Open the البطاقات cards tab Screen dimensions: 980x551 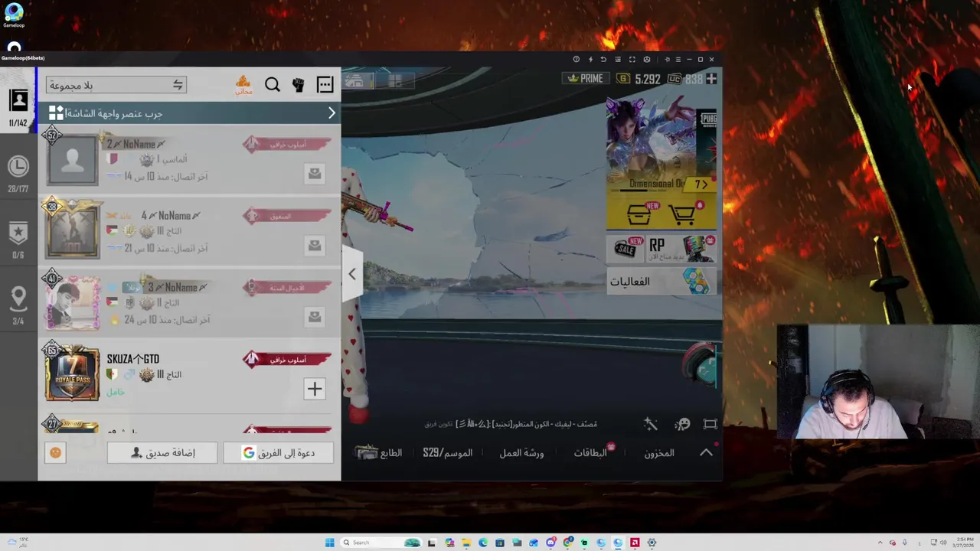pos(590,453)
